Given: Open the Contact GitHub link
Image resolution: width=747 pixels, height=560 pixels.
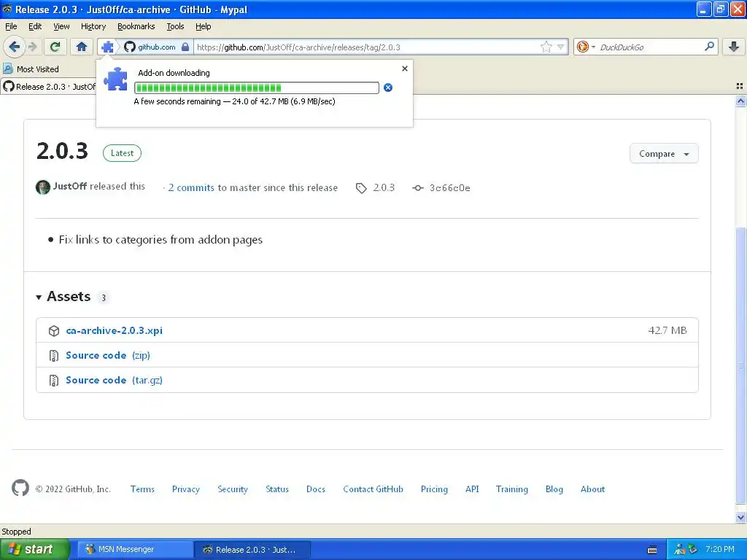Looking at the screenshot, I should [x=373, y=489].
